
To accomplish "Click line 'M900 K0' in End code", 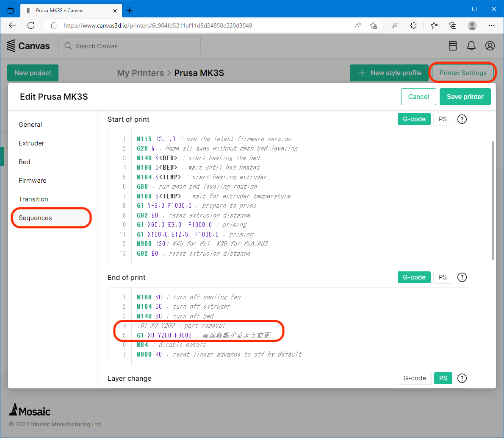I will point(219,354).
